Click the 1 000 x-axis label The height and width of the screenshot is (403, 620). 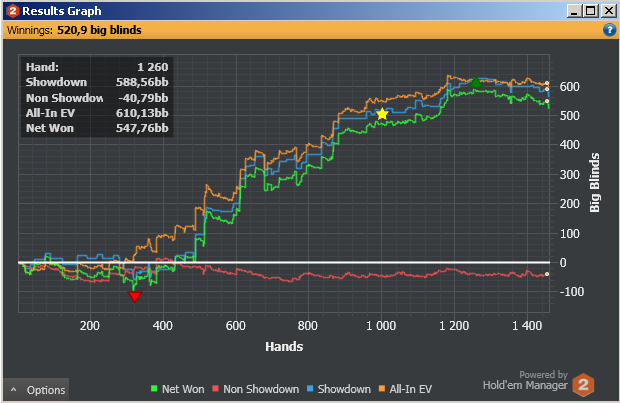pyautogui.click(x=381, y=326)
